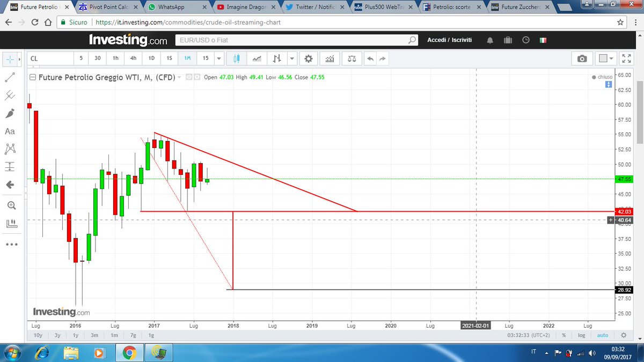
Task: Click the search magnifier in header
Action: (412, 40)
